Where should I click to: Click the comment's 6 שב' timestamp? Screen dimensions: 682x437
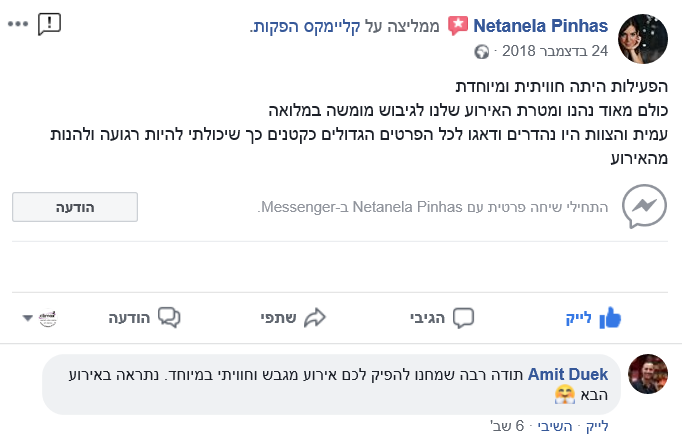click(x=510, y=425)
